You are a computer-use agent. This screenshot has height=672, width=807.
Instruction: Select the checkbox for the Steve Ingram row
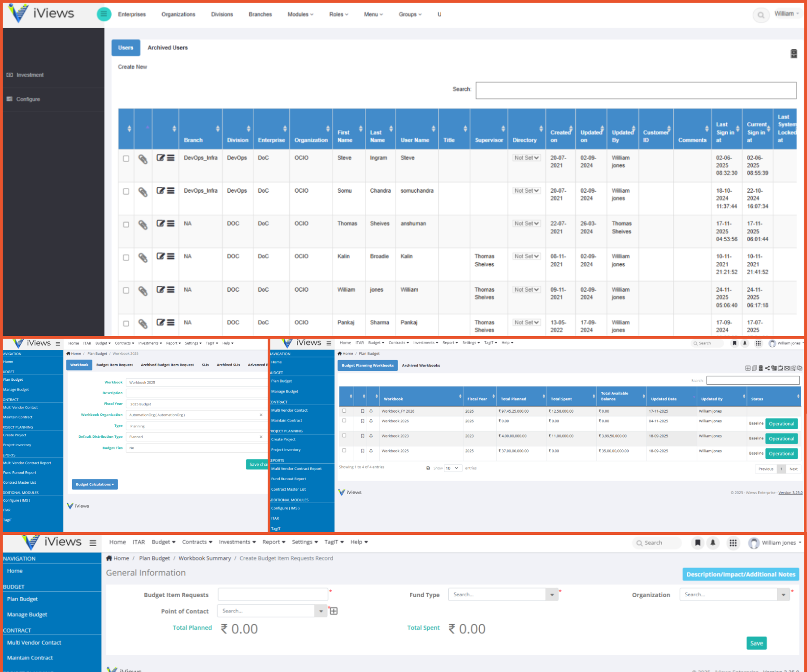coord(126,159)
